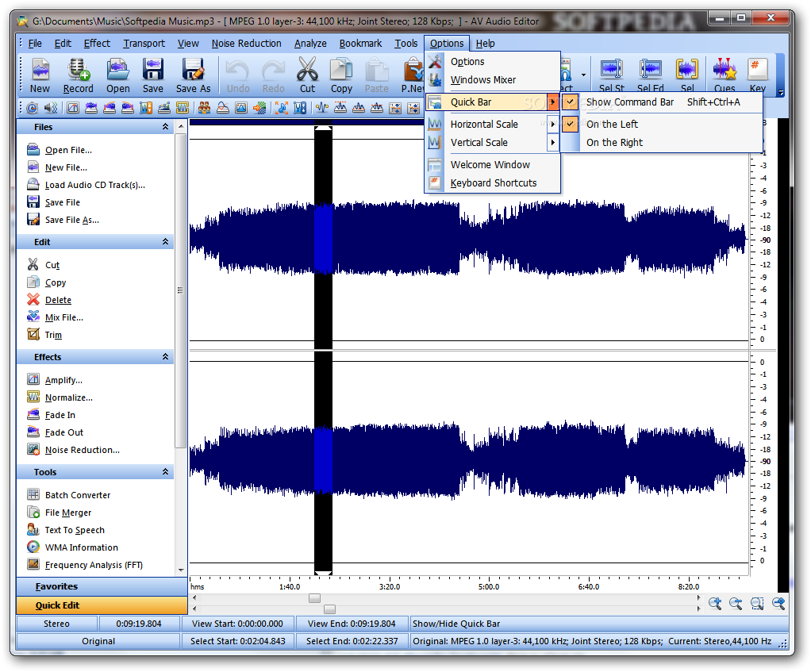Apply the Fade Out effect
The image size is (811, 672).
point(64,432)
